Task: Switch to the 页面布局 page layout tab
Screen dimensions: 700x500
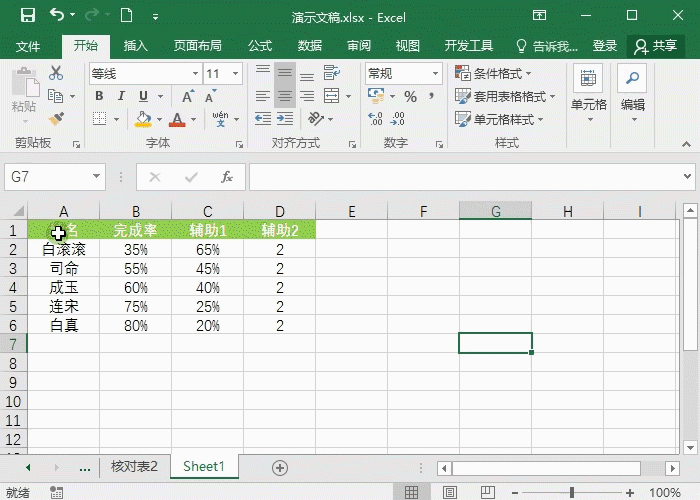Action: click(x=197, y=46)
